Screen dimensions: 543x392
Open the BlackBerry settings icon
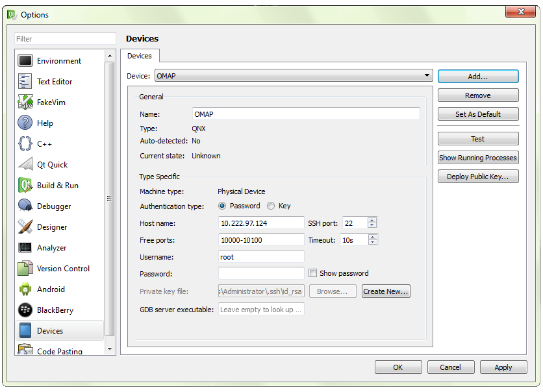(25, 310)
